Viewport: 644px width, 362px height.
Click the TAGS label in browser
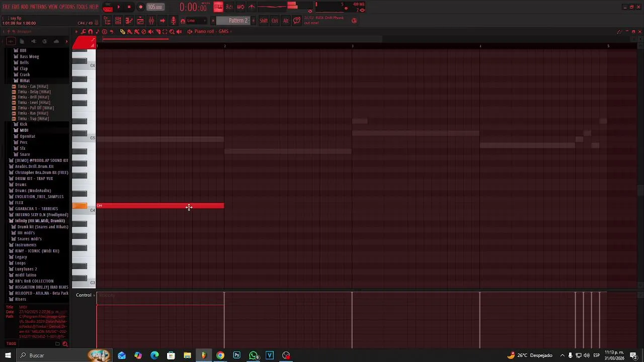(x=11, y=344)
